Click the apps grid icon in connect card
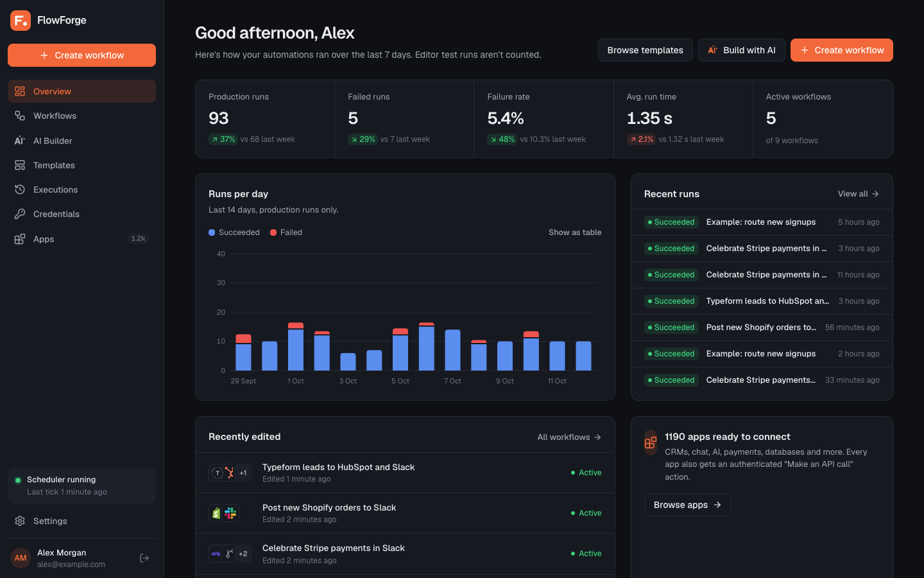924x578 pixels. tap(651, 442)
